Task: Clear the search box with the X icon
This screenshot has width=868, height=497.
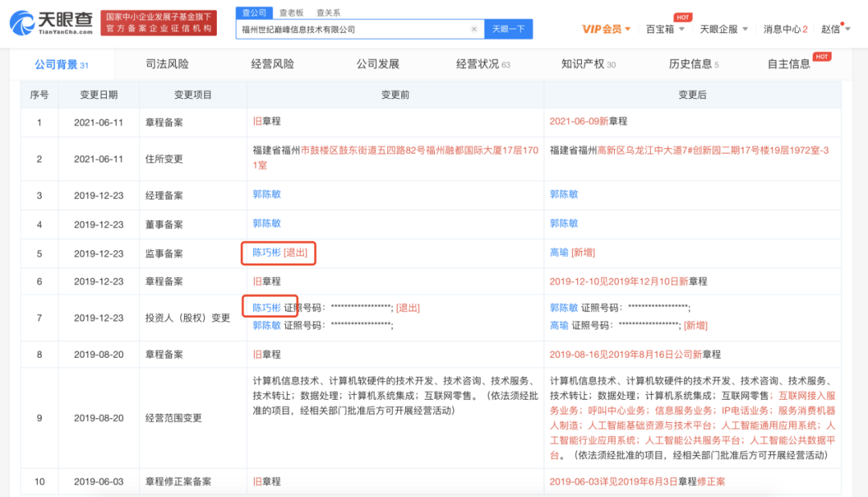Action: (474, 30)
